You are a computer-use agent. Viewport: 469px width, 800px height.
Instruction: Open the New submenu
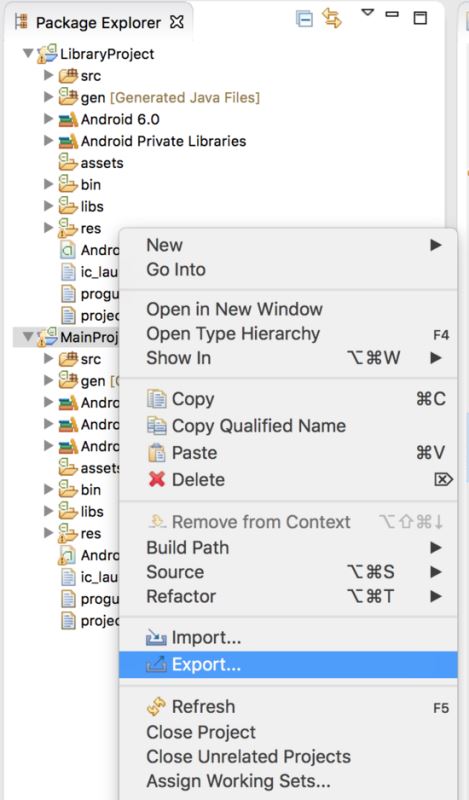(x=288, y=245)
